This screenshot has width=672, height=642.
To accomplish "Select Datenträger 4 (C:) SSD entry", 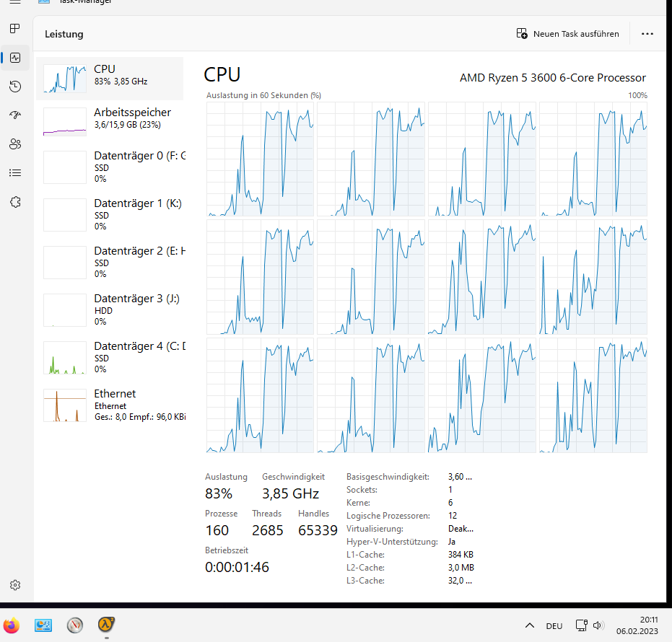I will coord(110,357).
